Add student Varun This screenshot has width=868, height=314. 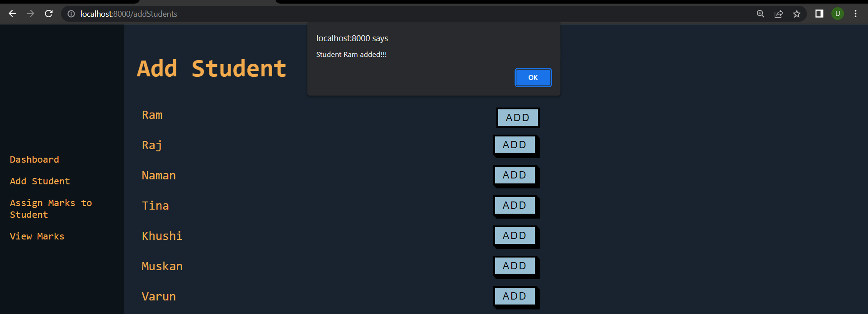(516, 297)
